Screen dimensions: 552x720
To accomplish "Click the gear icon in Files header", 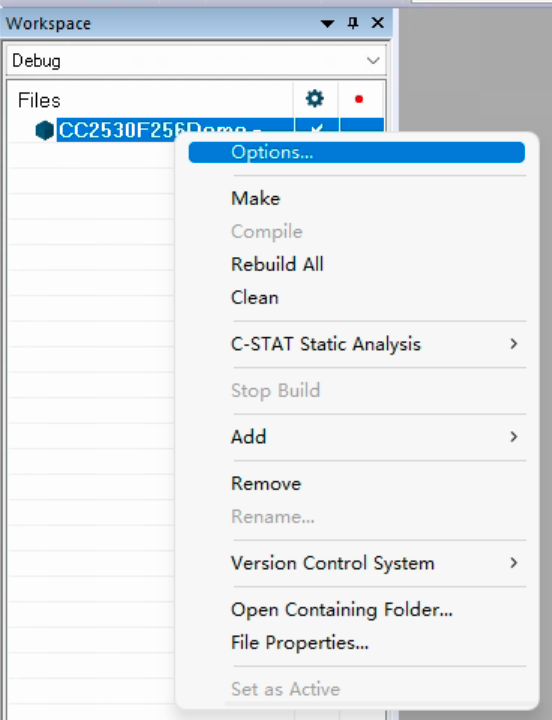I will (x=315, y=99).
